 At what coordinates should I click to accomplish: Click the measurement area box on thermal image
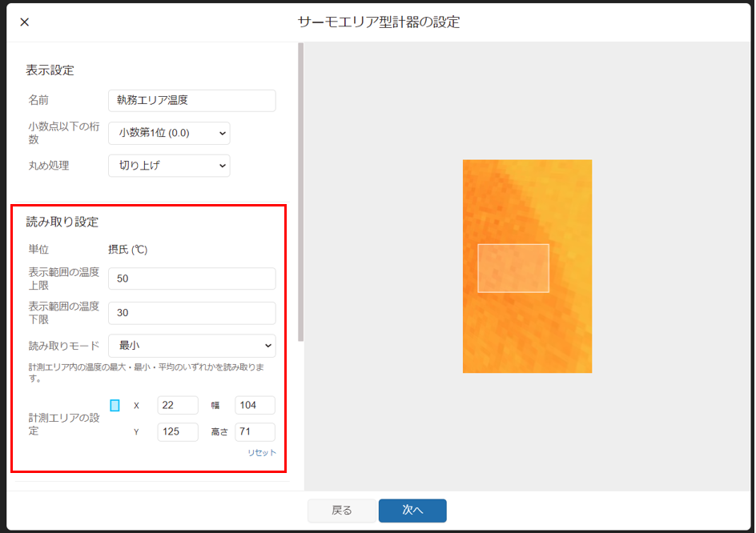click(x=513, y=268)
